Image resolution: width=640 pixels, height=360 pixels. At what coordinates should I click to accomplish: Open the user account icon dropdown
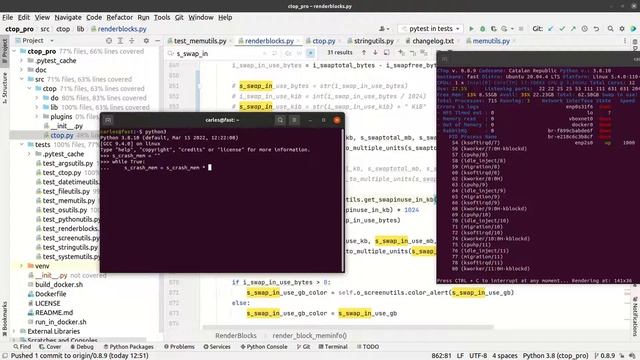click(384, 29)
